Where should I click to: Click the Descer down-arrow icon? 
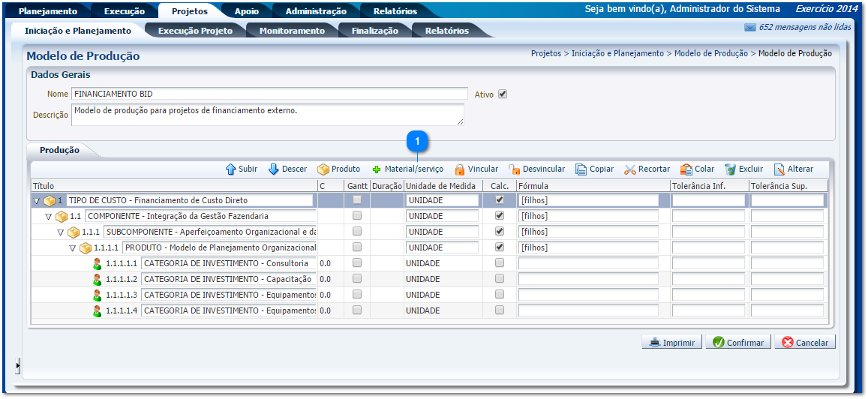tap(274, 169)
